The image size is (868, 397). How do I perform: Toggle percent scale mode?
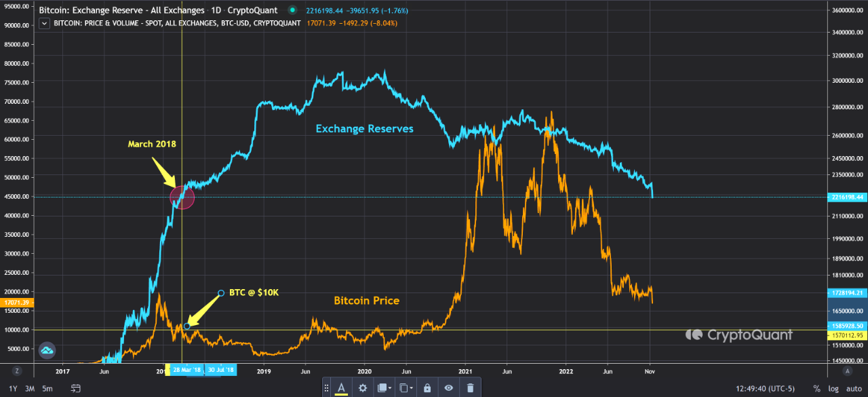pyautogui.click(x=817, y=388)
